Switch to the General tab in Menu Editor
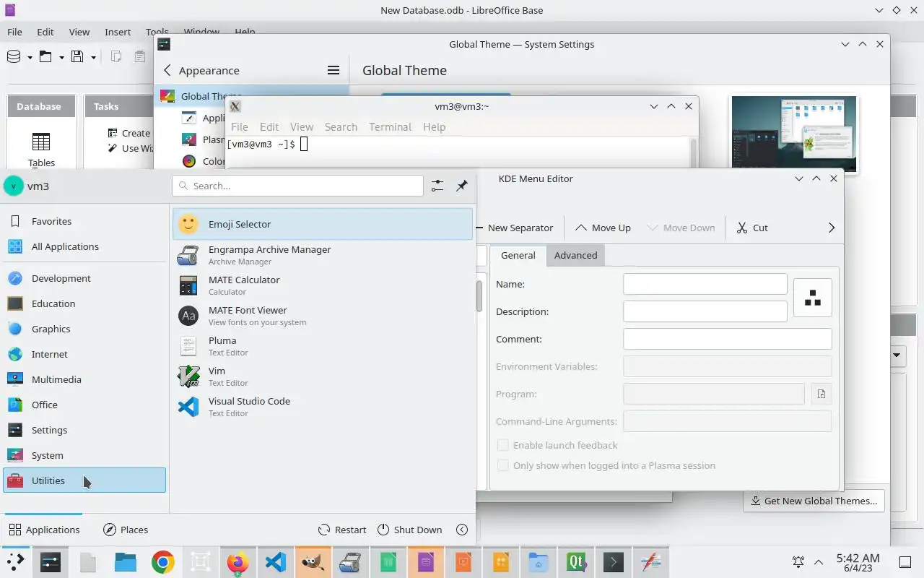Screen dimensions: 924x578 point(518,255)
